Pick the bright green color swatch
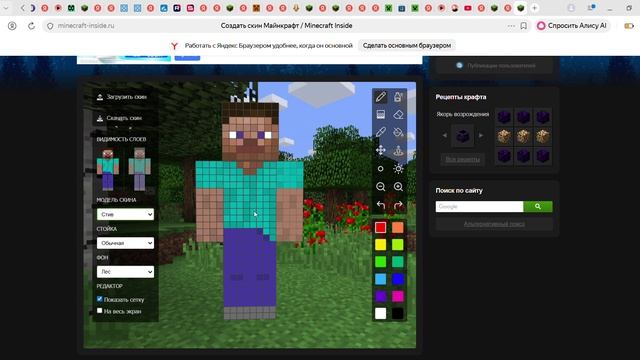This screenshot has height=360, width=640. point(380,262)
